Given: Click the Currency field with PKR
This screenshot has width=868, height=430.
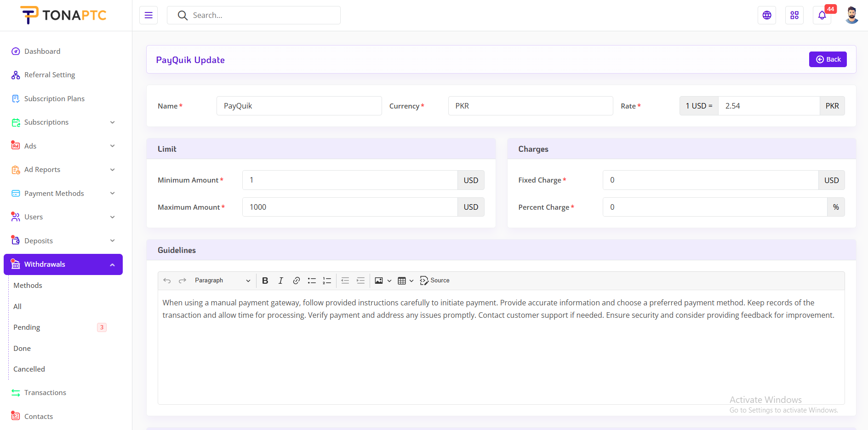Looking at the screenshot, I should (531, 106).
